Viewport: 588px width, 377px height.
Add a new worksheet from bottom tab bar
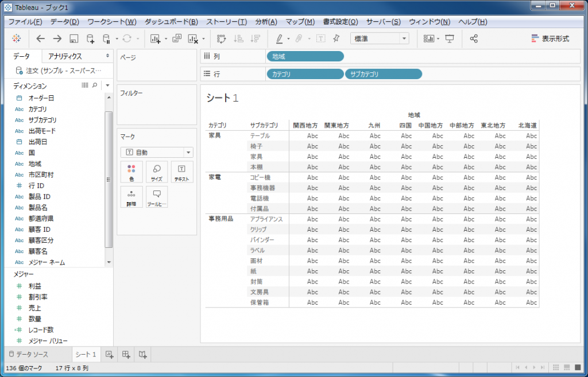click(110, 355)
